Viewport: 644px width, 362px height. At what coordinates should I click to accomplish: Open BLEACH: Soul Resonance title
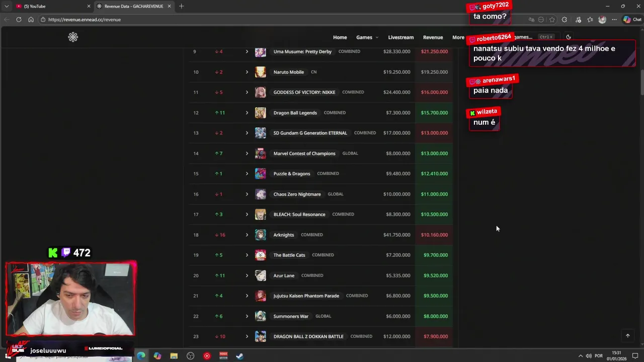click(x=299, y=215)
